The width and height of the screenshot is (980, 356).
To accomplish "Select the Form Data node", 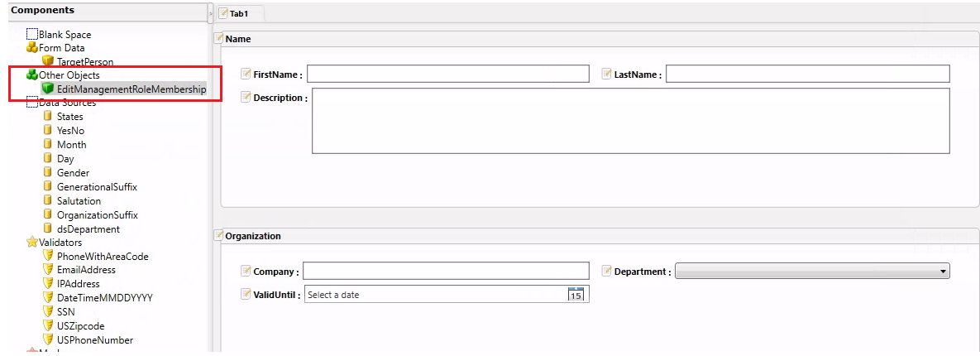I will click(62, 47).
